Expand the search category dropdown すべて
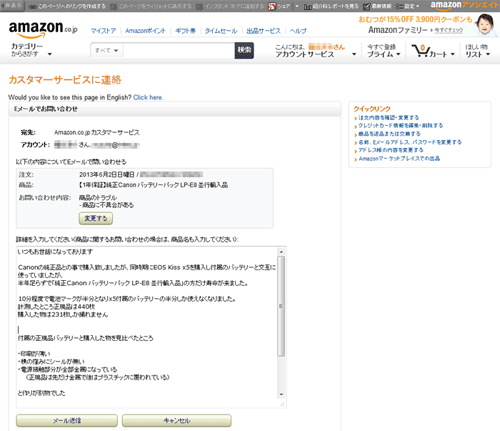The width and height of the screenshot is (500, 431). tap(107, 51)
